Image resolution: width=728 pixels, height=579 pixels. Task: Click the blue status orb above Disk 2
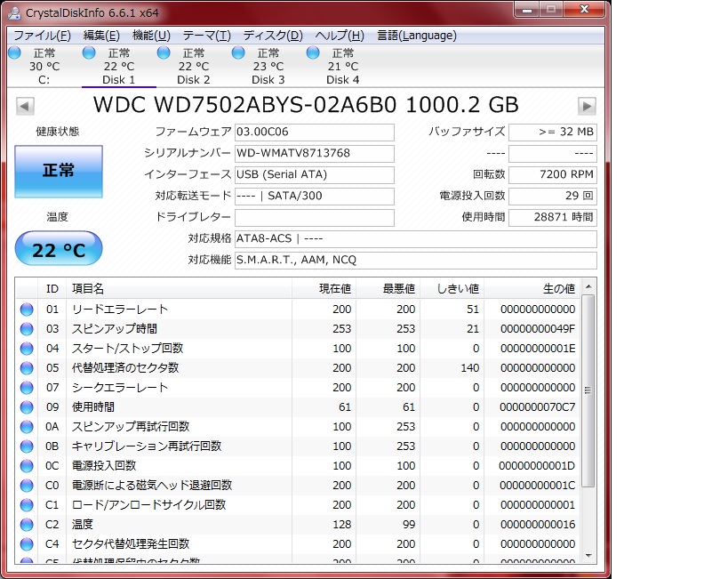[x=164, y=52]
